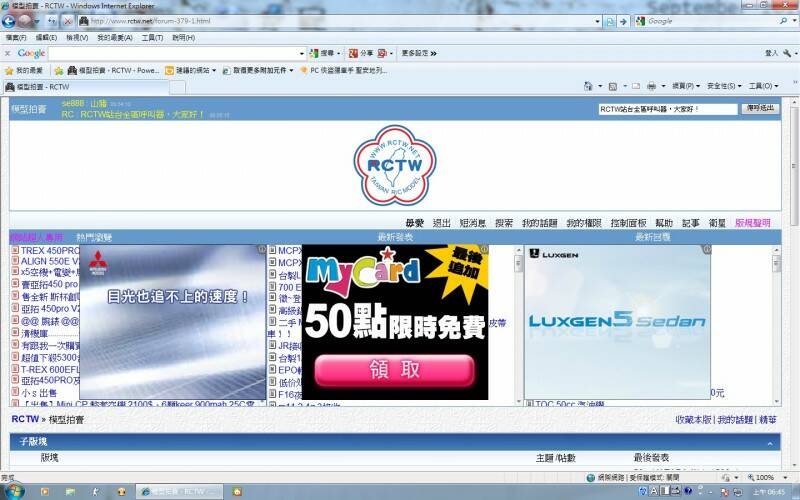Expand the 建議的網站 favorites dropdown
The height and width of the screenshot is (500, 800).
[214, 70]
